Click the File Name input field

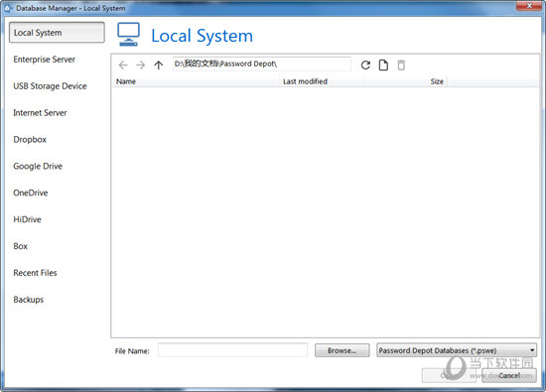coord(232,350)
